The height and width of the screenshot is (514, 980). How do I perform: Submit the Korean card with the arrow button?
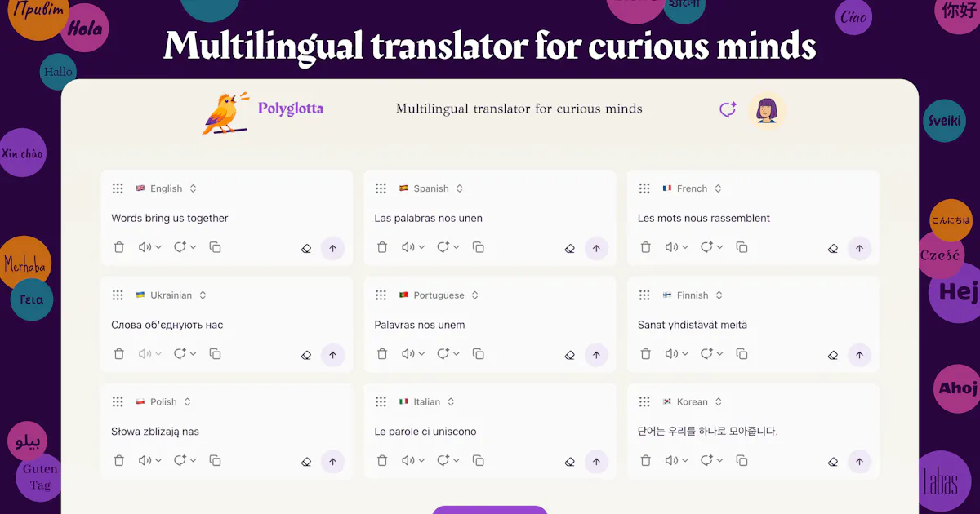[859, 463]
